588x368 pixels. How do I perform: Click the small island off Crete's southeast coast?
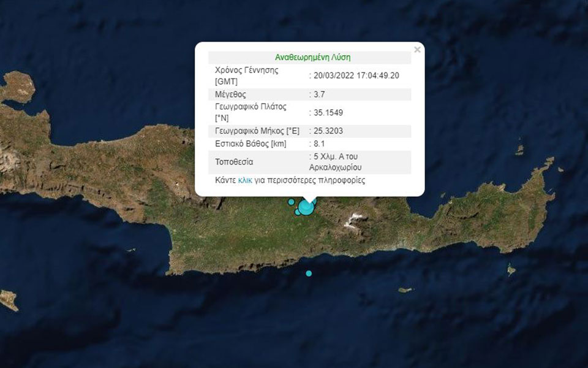click(x=404, y=291)
